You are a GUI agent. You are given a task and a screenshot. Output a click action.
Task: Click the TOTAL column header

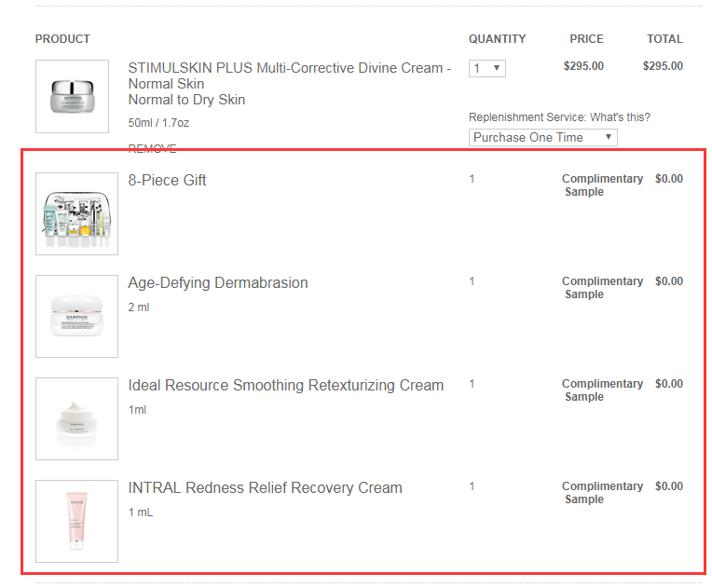pos(664,39)
